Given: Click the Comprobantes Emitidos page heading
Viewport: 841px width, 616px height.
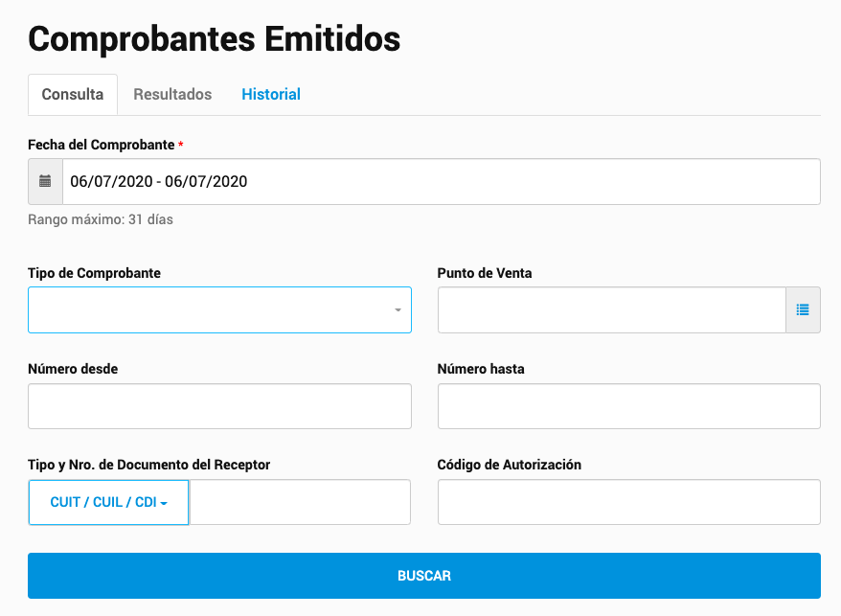Looking at the screenshot, I should 214,39.
